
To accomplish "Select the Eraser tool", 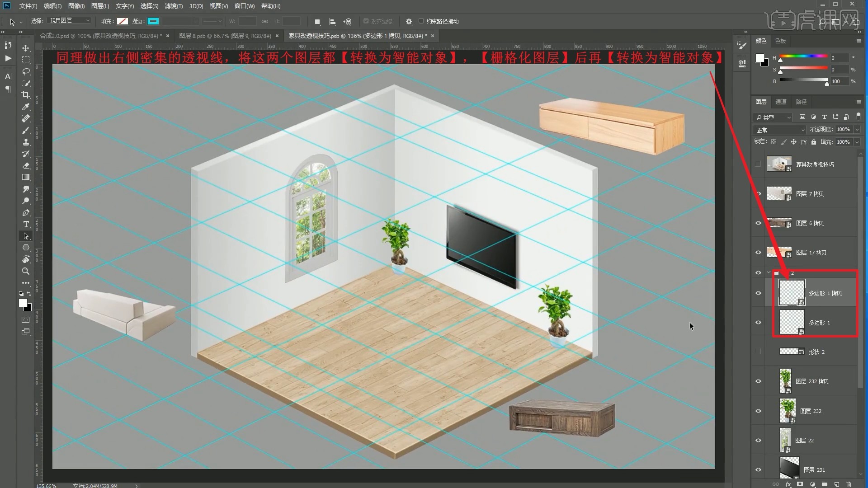I will (x=26, y=165).
